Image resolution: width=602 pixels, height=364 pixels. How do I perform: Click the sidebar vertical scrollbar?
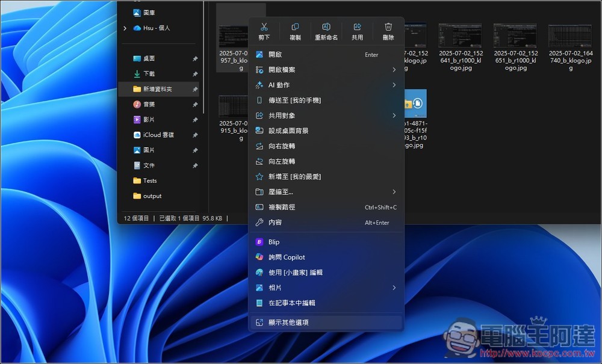pos(204,58)
